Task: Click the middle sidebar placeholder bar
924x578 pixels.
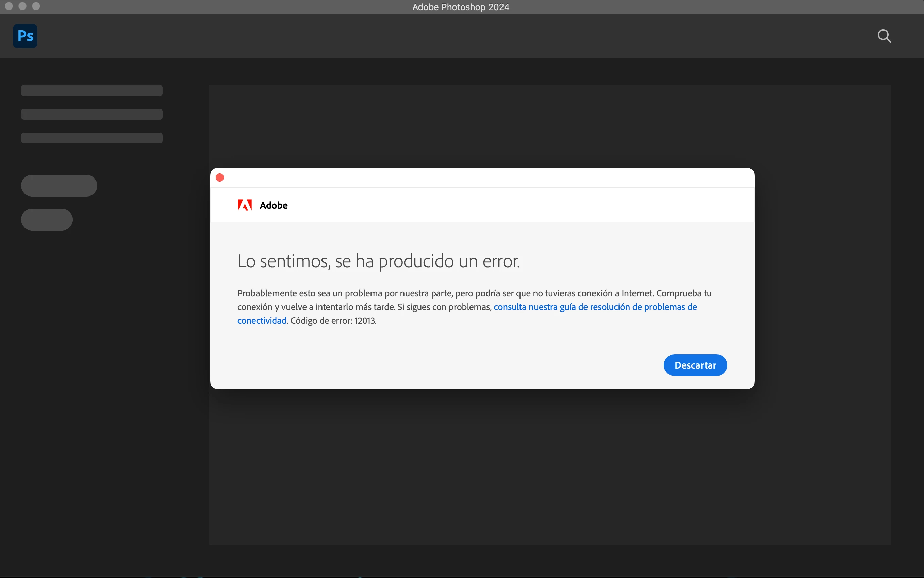Action: coord(92,114)
